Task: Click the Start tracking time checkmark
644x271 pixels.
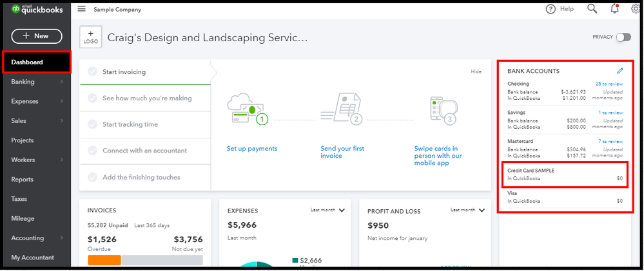Action: [x=92, y=124]
